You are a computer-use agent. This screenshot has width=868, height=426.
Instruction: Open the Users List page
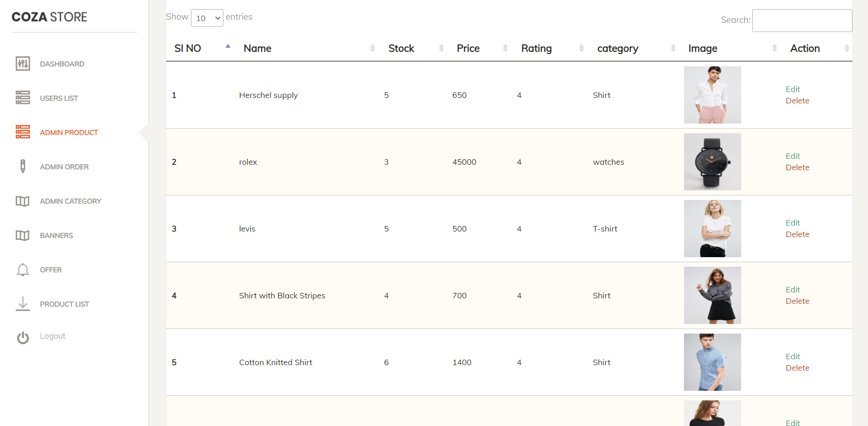coord(59,98)
